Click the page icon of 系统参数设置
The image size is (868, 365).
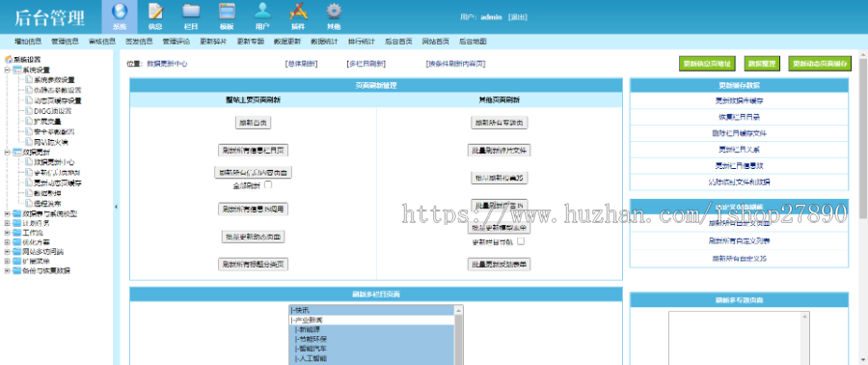[x=29, y=80]
